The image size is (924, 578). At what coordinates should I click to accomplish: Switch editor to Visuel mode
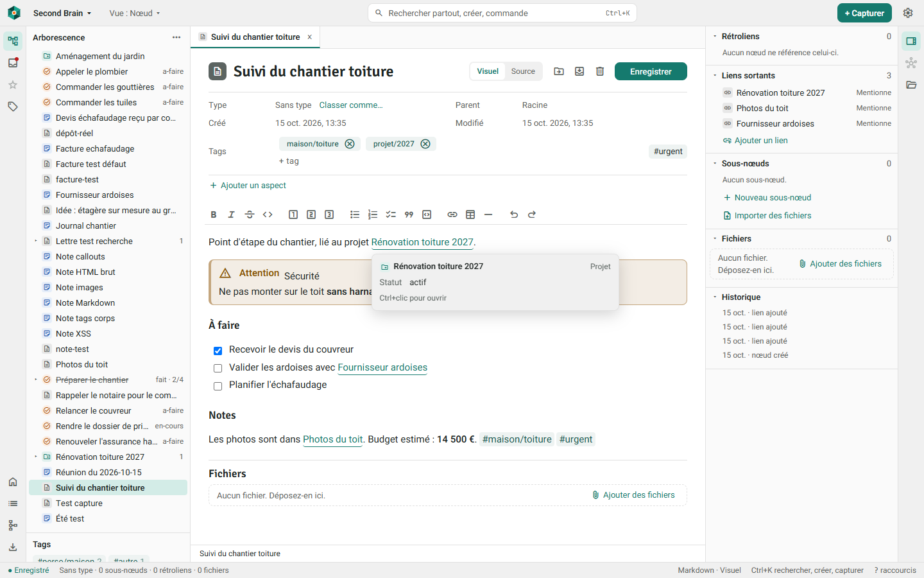coord(488,71)
